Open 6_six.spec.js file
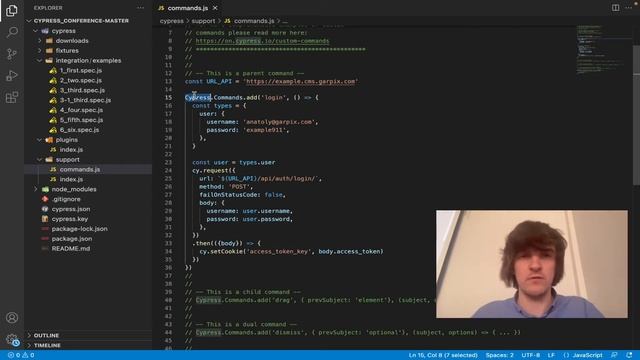 (79, 130)
